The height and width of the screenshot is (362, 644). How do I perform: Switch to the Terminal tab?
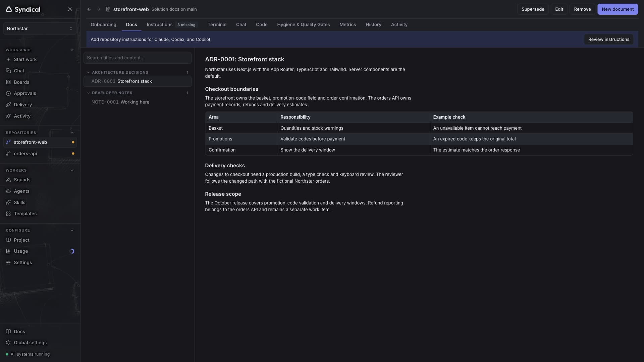[217, 25]
